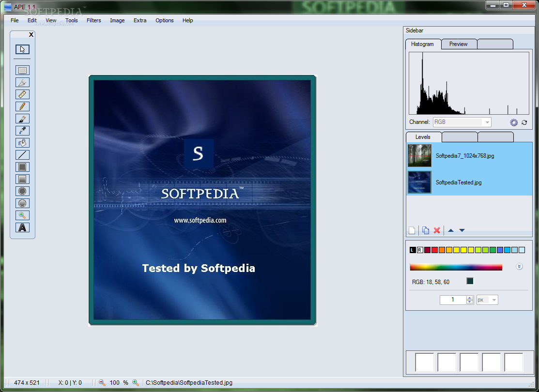The width and height of the screenshot is (539, 392).
Task: Zoom out using status bar magnifier
Action: [102, 382]
